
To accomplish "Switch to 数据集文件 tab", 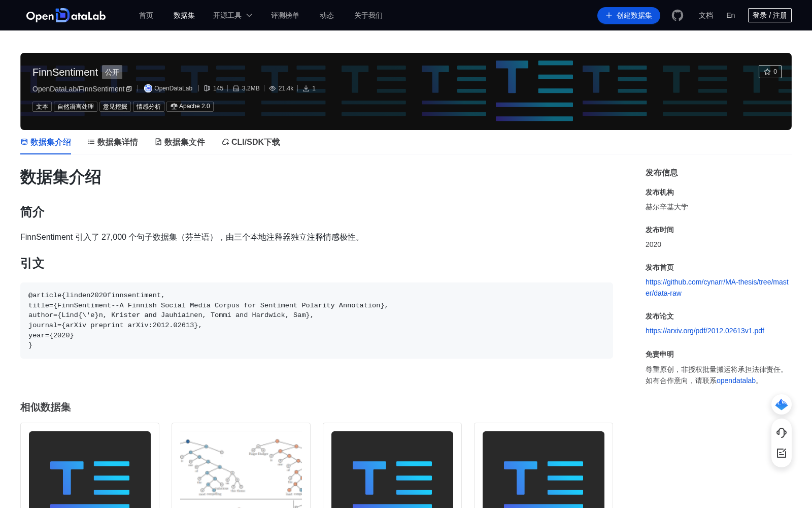I will pos(180,142).
